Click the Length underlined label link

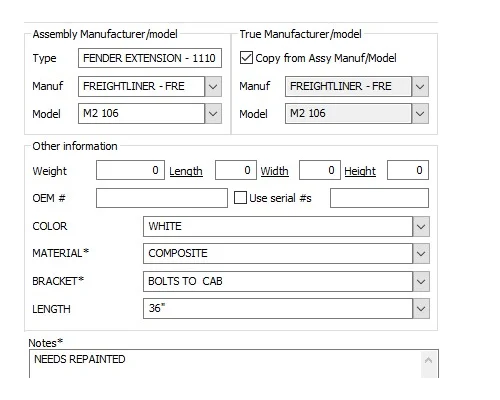pyautogui.click(x=186, y=171)
